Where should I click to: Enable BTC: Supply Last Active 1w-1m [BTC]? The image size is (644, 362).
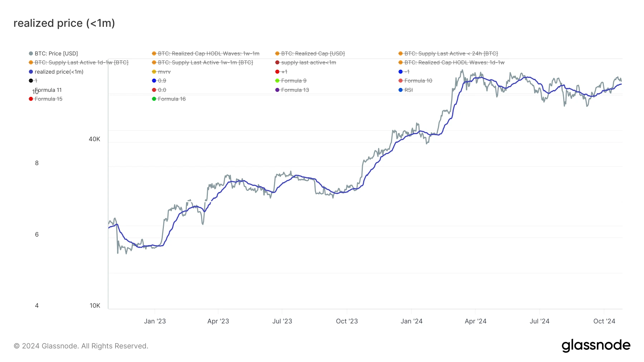(203, 63)
